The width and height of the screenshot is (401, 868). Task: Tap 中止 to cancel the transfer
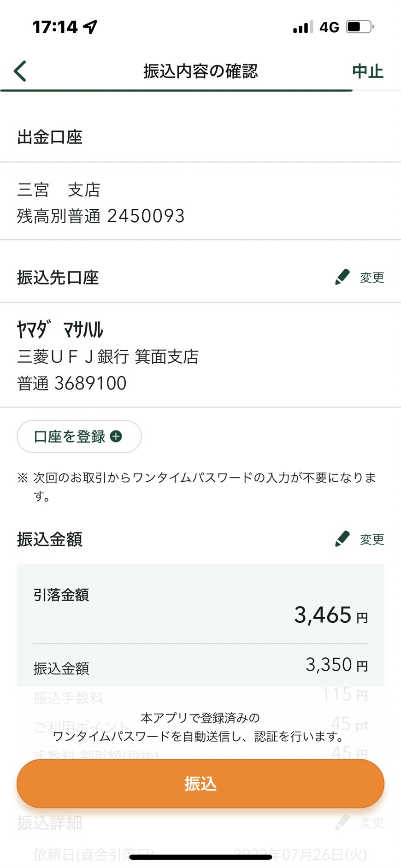(x=367, y=71)
